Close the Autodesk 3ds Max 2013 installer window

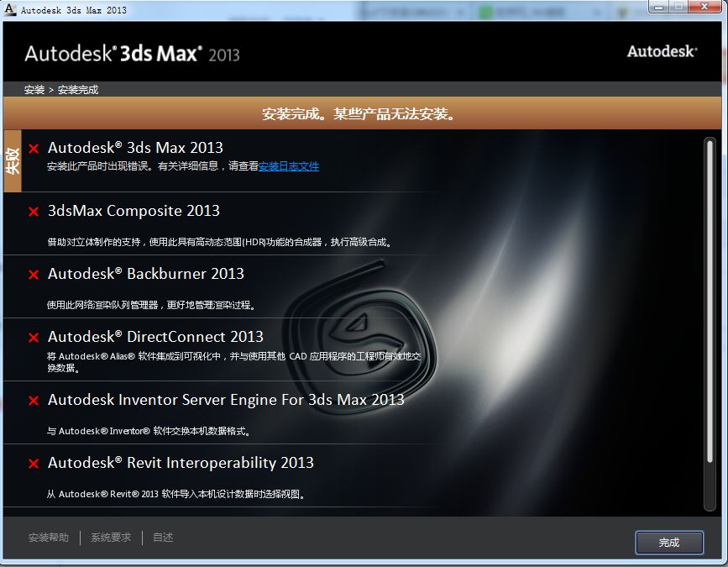pos(704,7)
